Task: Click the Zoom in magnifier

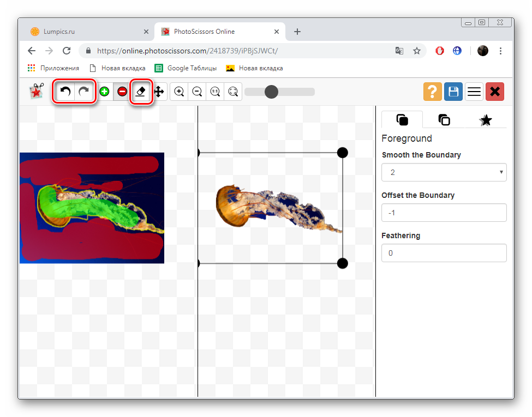Action: [179, 92]
